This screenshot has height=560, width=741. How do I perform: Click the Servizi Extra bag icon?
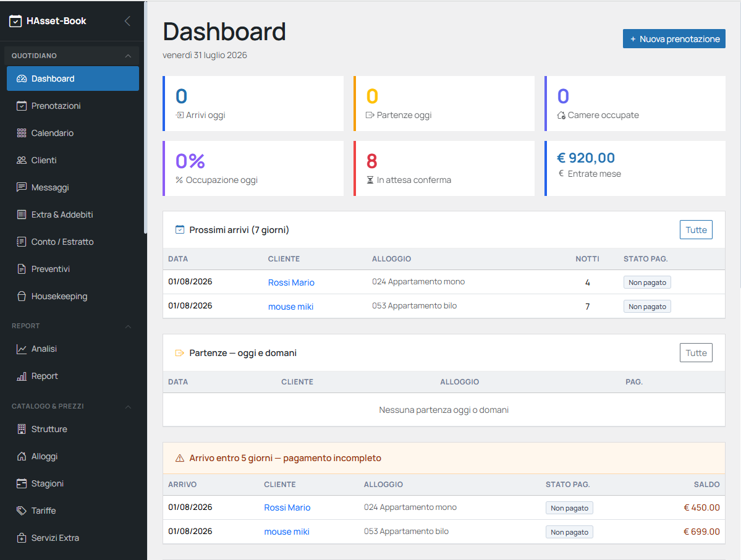click(x=22, y=538)
